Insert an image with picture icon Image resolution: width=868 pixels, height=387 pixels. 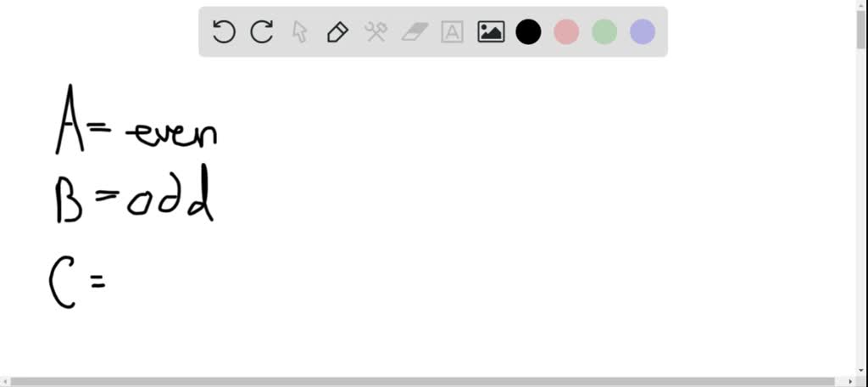click(x=491, y=31)
